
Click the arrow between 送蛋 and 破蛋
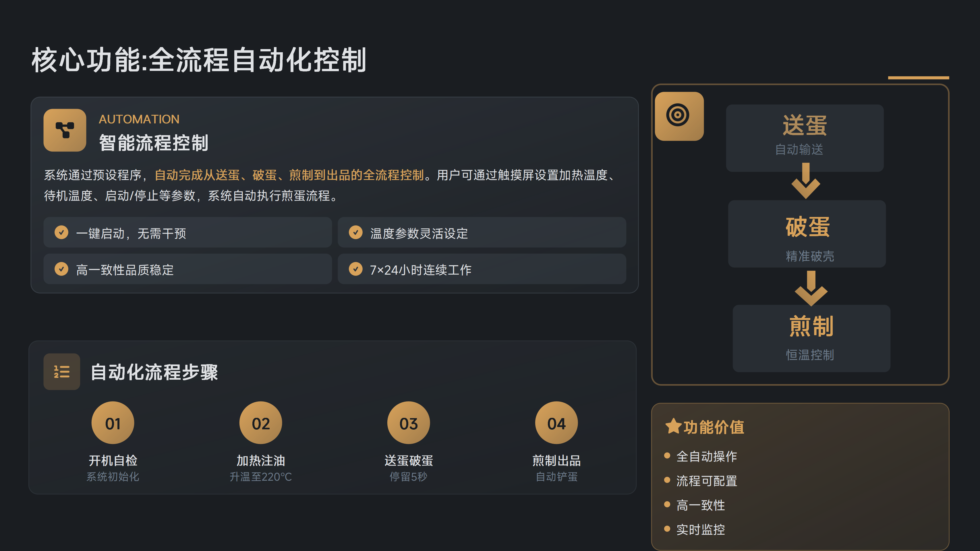[x=805, y=181]
